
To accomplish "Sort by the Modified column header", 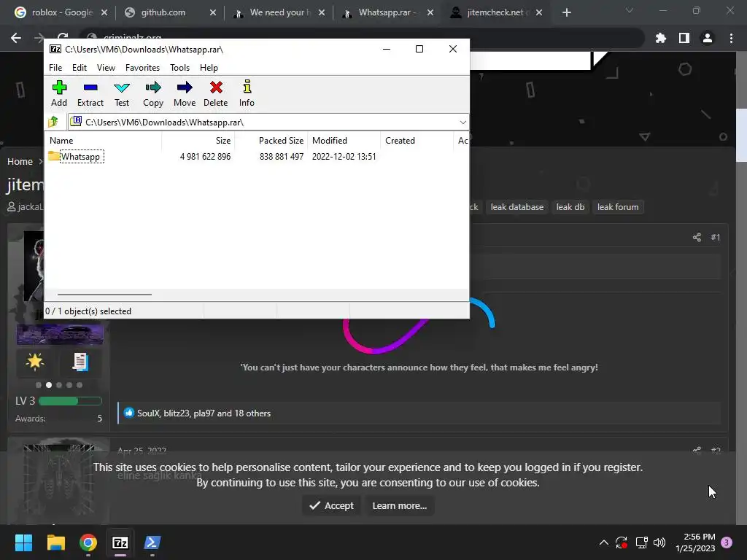I will pos(344,141).
